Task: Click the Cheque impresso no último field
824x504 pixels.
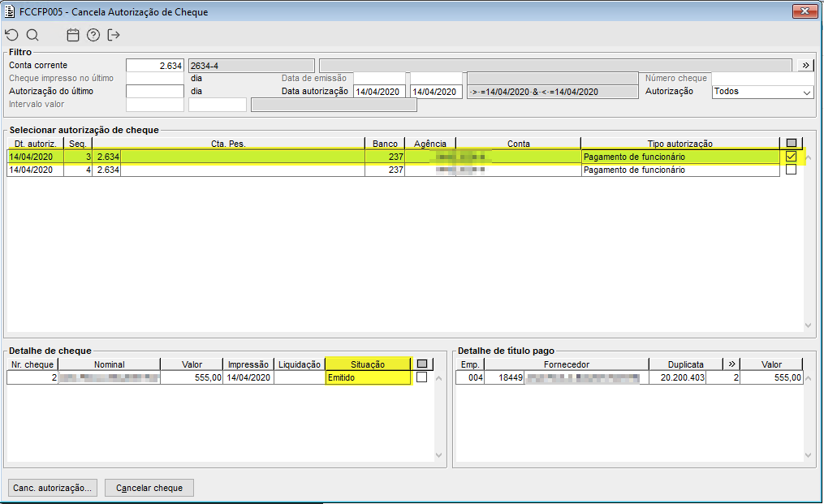Action: point(155,78)
